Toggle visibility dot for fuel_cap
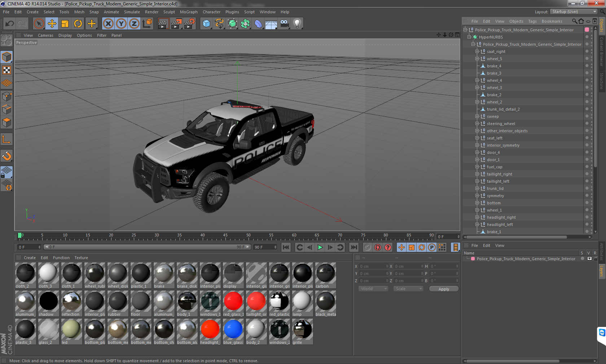606x364 pixels. (587, 166)
